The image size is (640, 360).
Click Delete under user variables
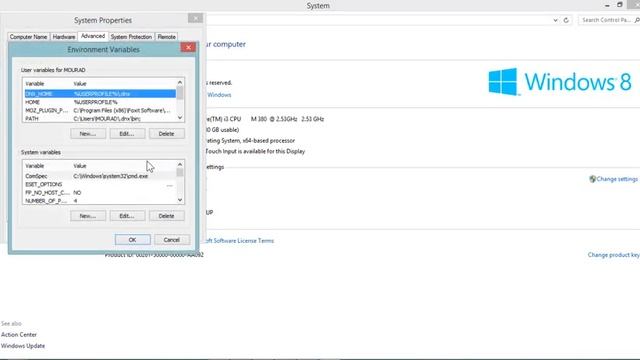click(166, 134)
